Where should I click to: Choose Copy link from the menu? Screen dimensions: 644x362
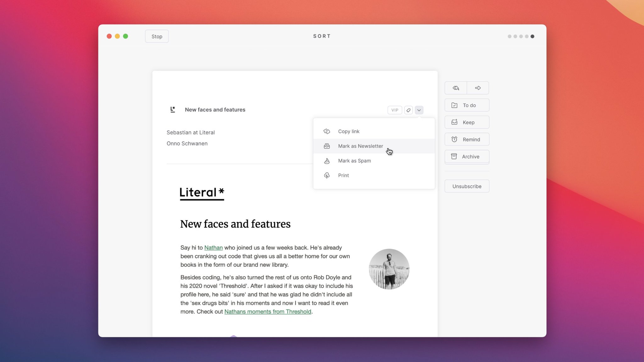(x=374, y=131)
